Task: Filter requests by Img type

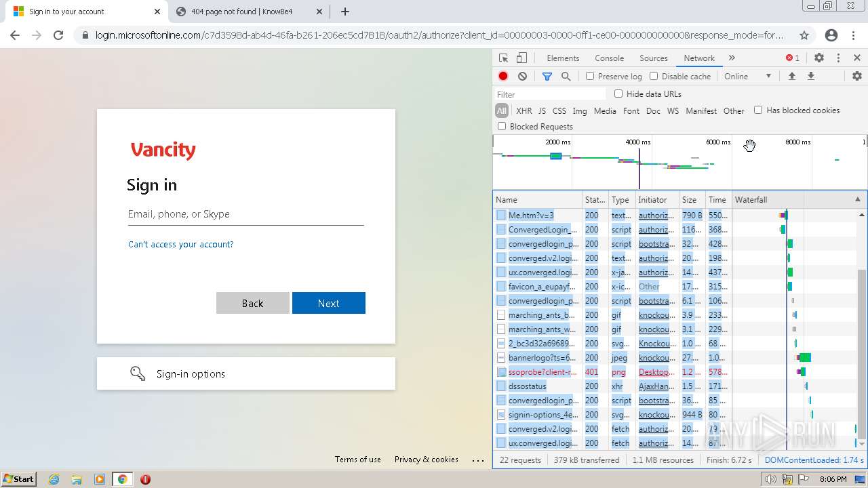Action: [580, 110]
